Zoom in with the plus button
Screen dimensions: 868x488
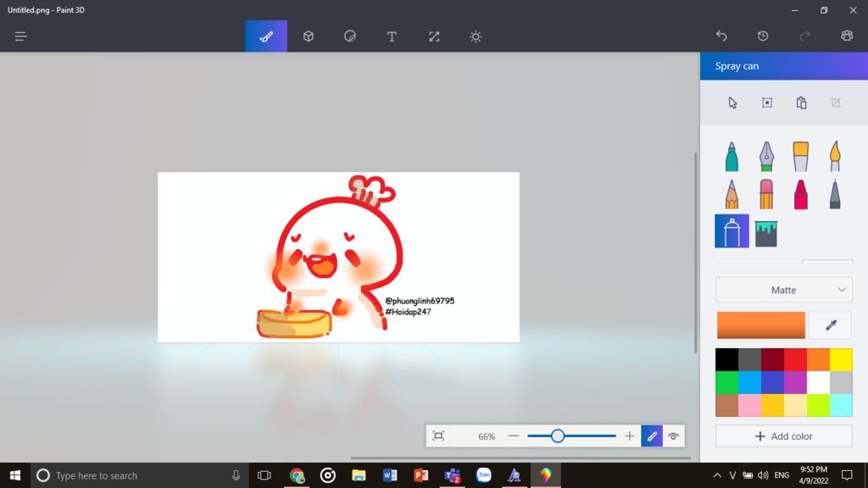[630, 436]
